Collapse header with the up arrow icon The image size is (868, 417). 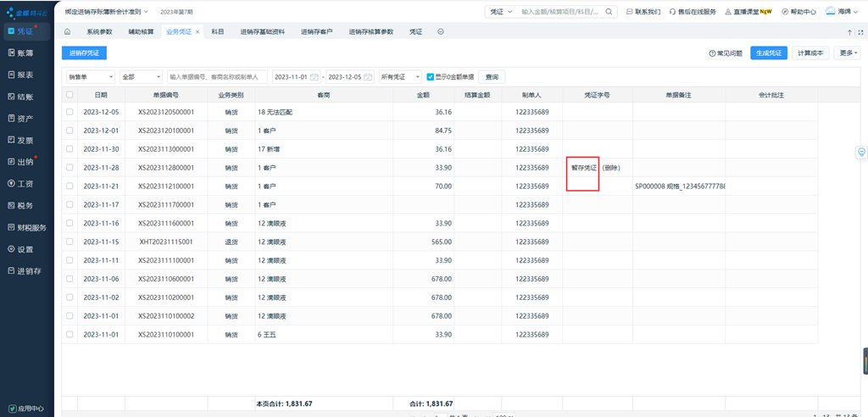click(x=849, y=32)
